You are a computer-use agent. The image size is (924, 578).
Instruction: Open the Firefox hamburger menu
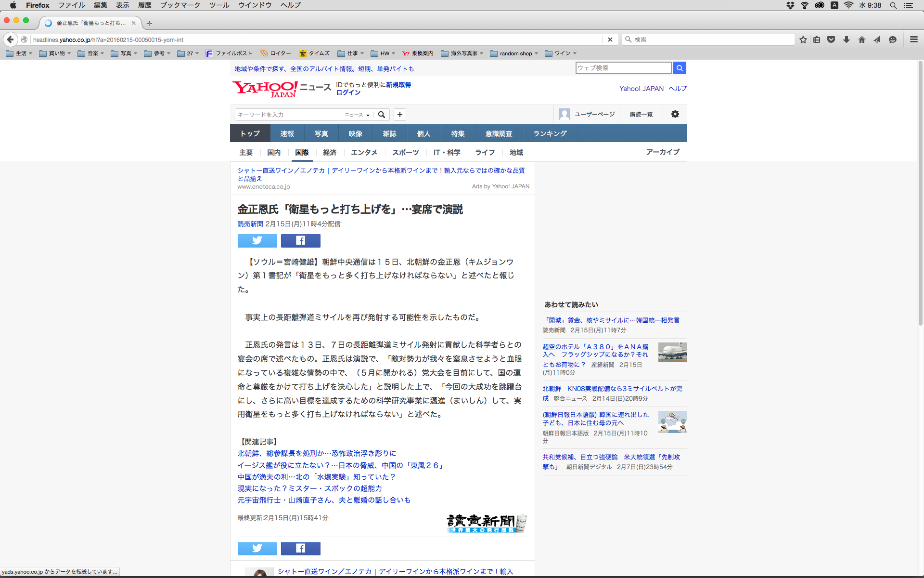pos(914,39)
